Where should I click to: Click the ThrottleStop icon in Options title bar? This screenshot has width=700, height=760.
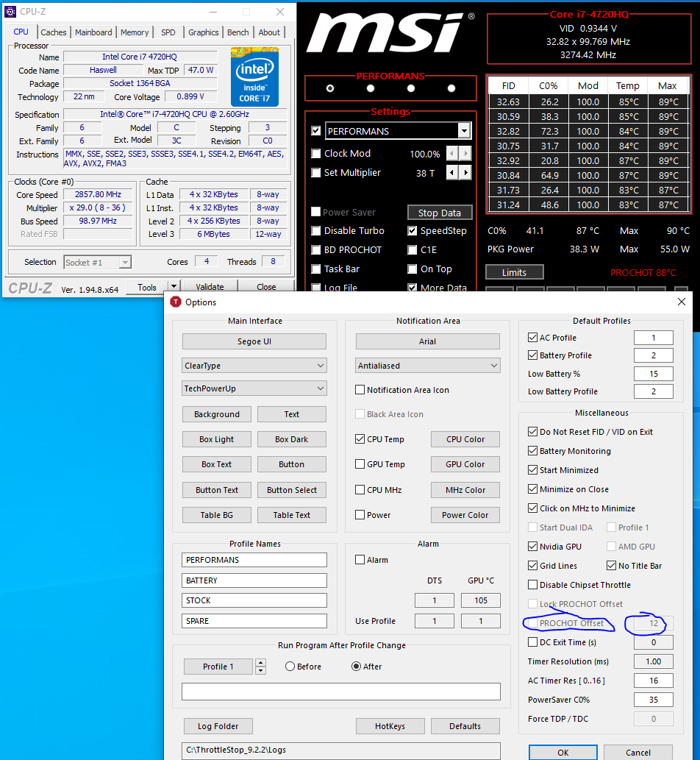(175, 302)
